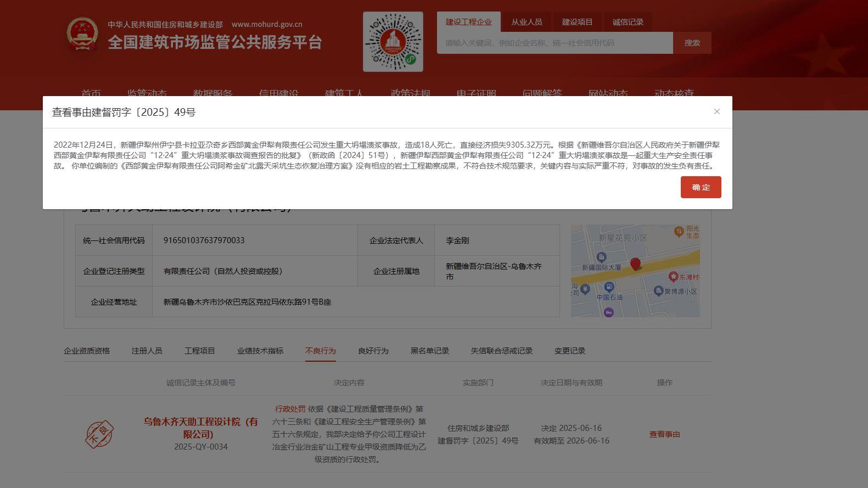Open the 失信联合惩戒记录 tab
Image resolution: width=868 pixels, height=488 pixels.
(501, 351)
